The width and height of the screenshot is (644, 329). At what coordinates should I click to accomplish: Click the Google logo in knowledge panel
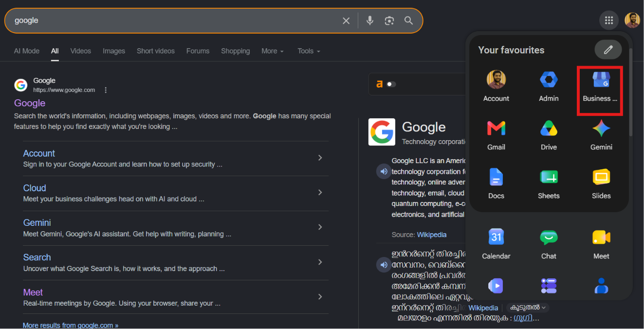coord(382,132)
